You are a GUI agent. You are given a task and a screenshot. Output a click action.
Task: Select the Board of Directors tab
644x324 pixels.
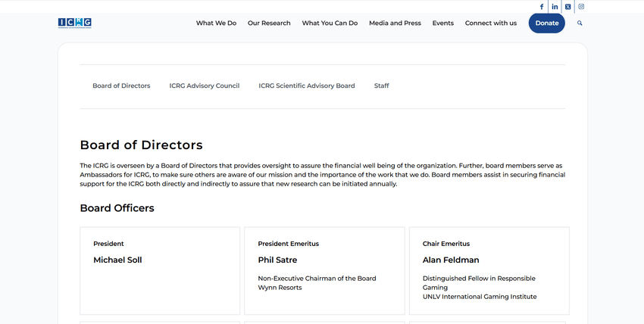tap(121, 86)
